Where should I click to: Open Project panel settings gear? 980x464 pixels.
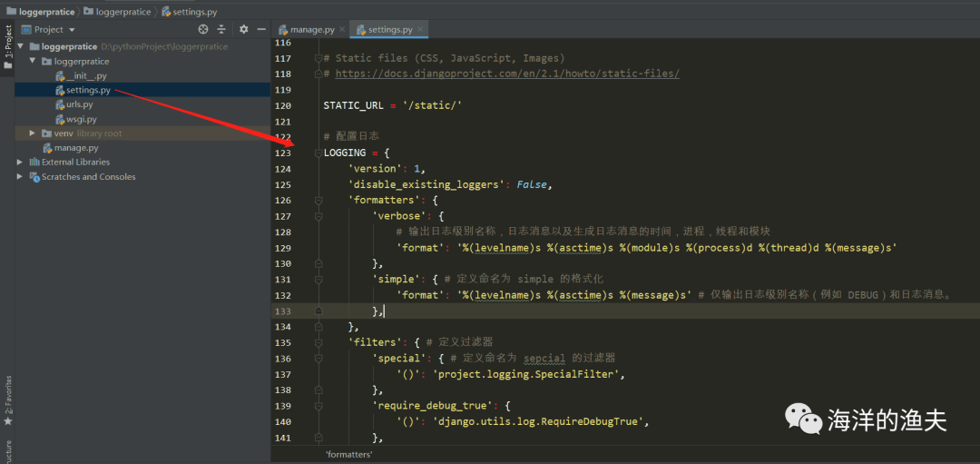244,29
